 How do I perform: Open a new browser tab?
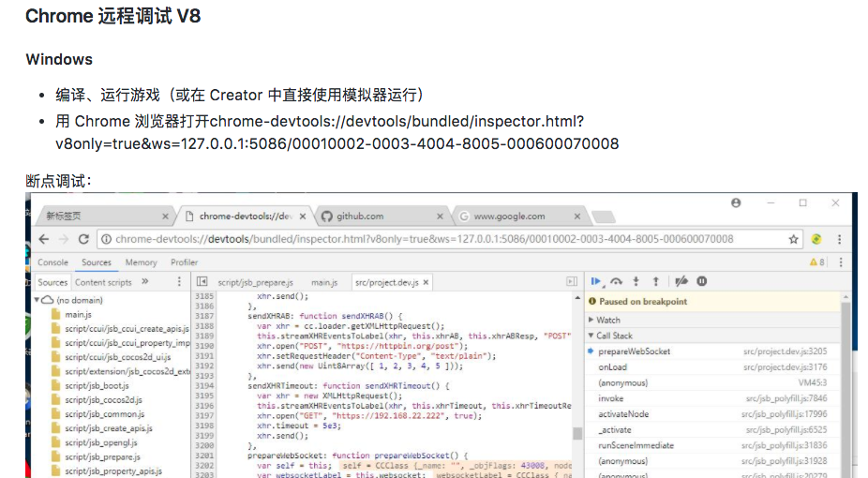(x=603, y=217)
